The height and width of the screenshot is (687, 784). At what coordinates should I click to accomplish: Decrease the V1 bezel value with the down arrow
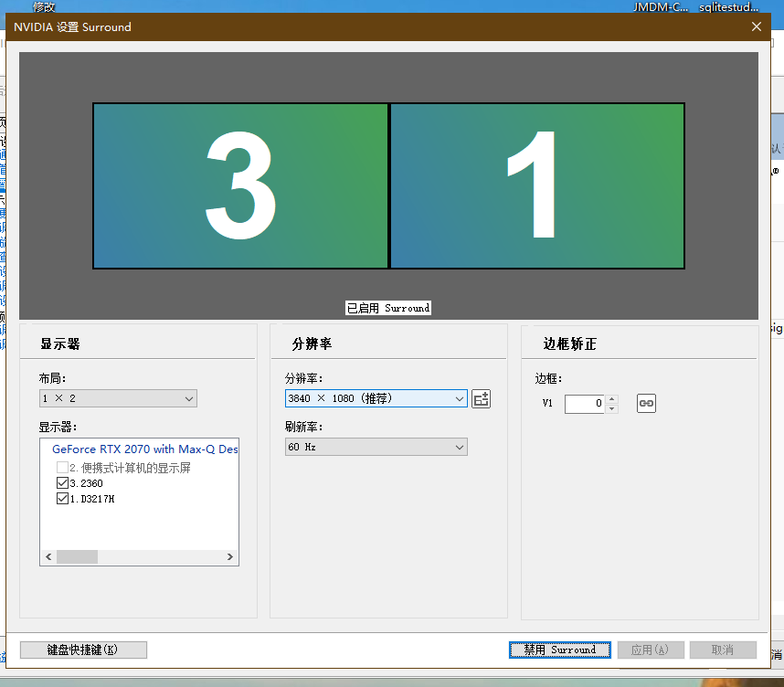pos(612,408)
